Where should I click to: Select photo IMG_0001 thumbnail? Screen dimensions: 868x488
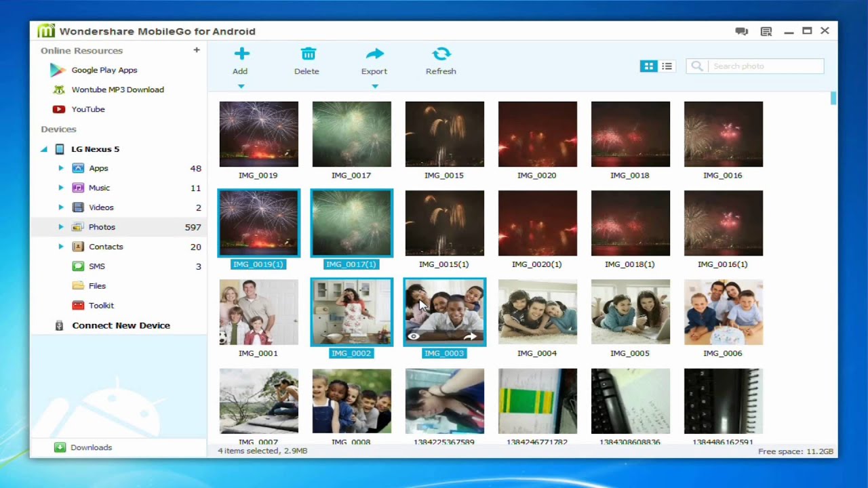pyautogui.click(x=258, y=312)
